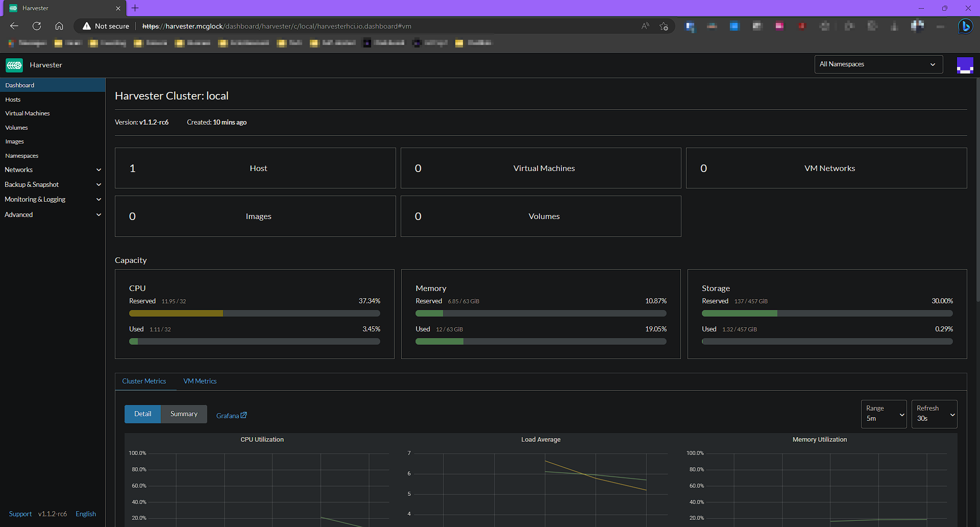Image resolution: width=980 pixels, height=527 pixels.
Task: Click the browser home icon
Action: pos(59,26)
